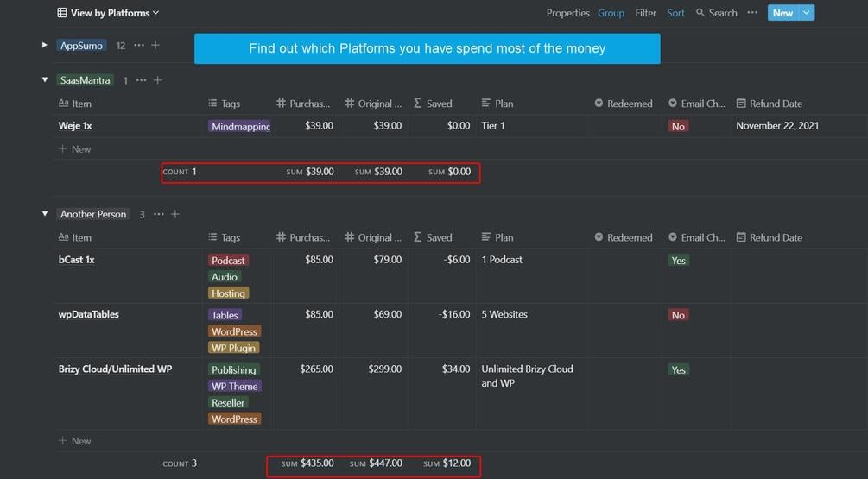
Task: Open more options for SaasMantra group
Action: tap(142, 80)
